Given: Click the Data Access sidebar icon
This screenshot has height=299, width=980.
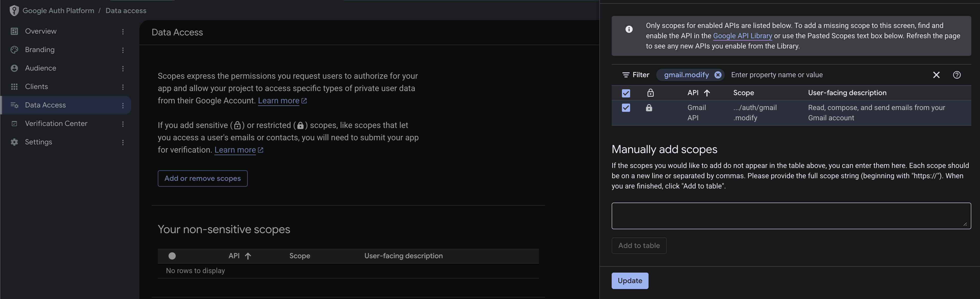Looking at the screenshot, I should click(14, 105).
